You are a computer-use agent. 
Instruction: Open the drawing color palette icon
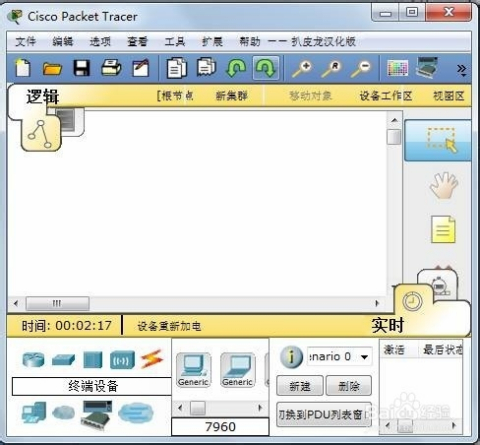point(398,68)
